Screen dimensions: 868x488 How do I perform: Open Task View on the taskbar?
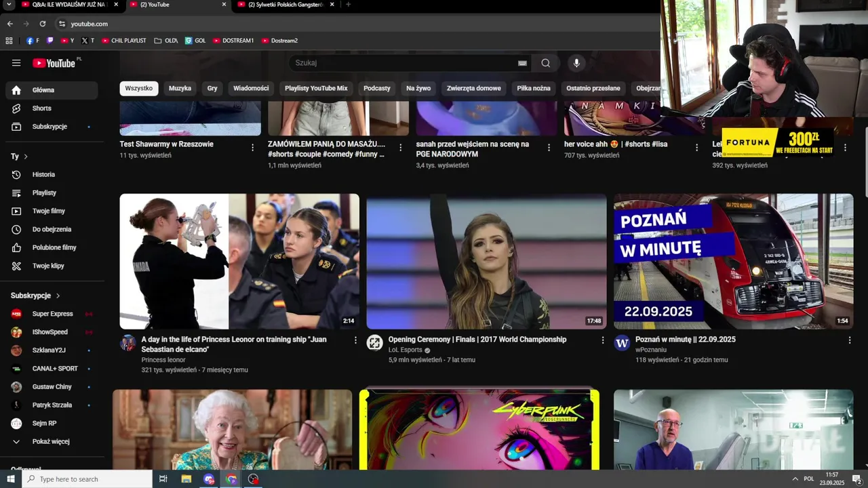coord(163,479)
